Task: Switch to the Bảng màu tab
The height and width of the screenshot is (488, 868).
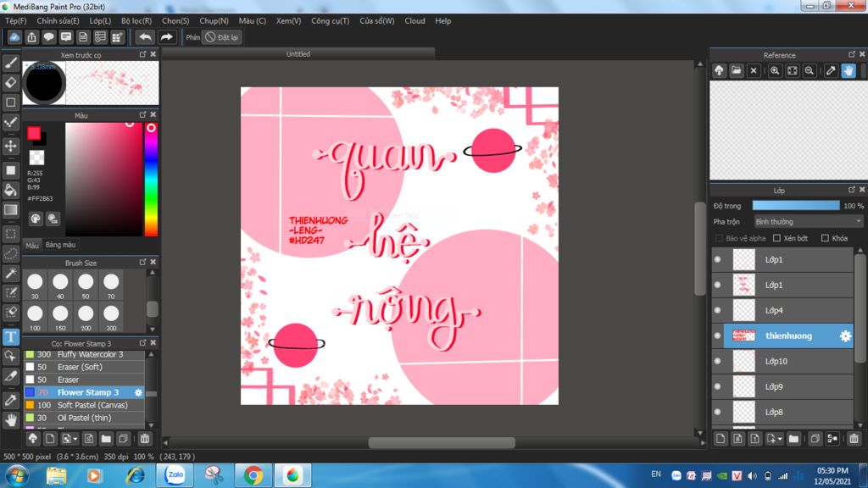Action: click(x=61, y=245)
